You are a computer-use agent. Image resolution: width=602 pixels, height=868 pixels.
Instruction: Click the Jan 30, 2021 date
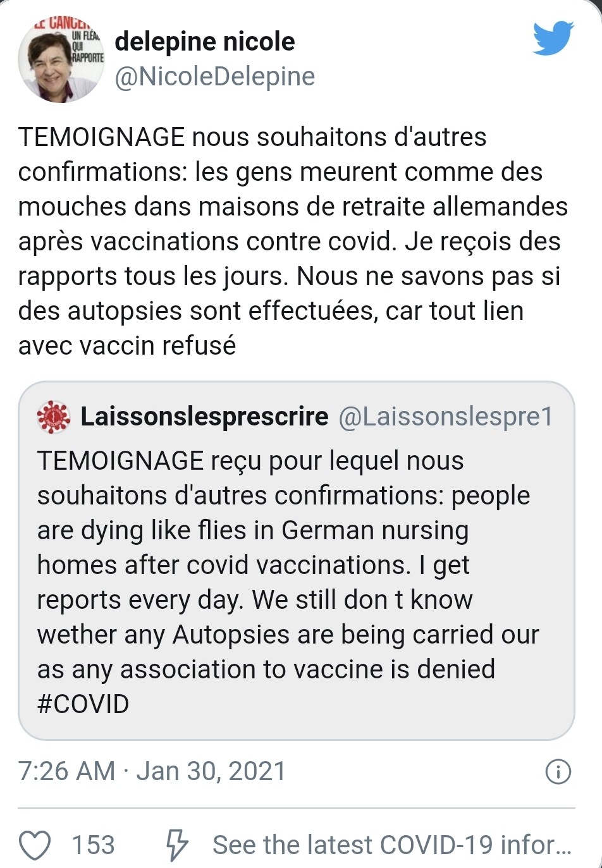point(211,771)
